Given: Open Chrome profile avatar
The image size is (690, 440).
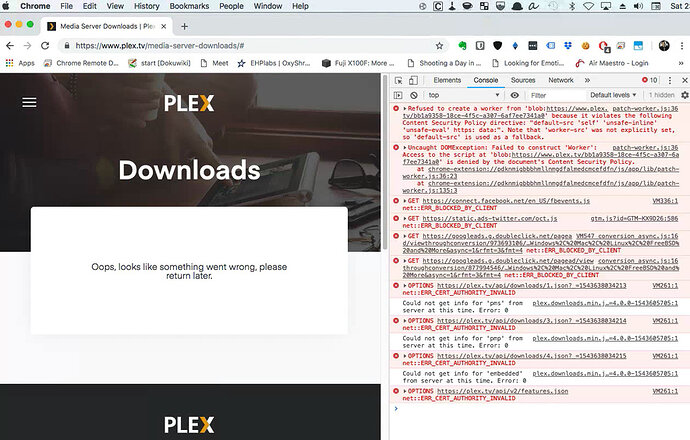Looking at the screenshot, I should [664, 45].
